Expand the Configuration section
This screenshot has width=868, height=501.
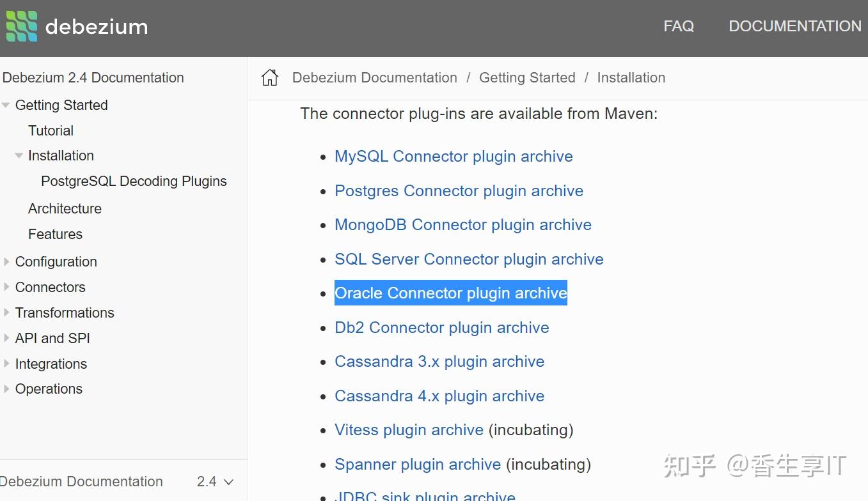[x=6, y=261]
